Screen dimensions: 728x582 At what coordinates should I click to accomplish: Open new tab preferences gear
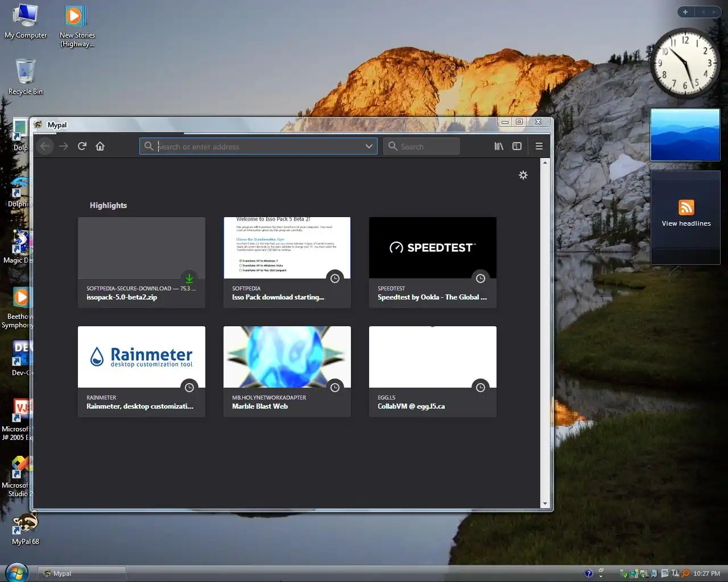click(x=523, y=175)
